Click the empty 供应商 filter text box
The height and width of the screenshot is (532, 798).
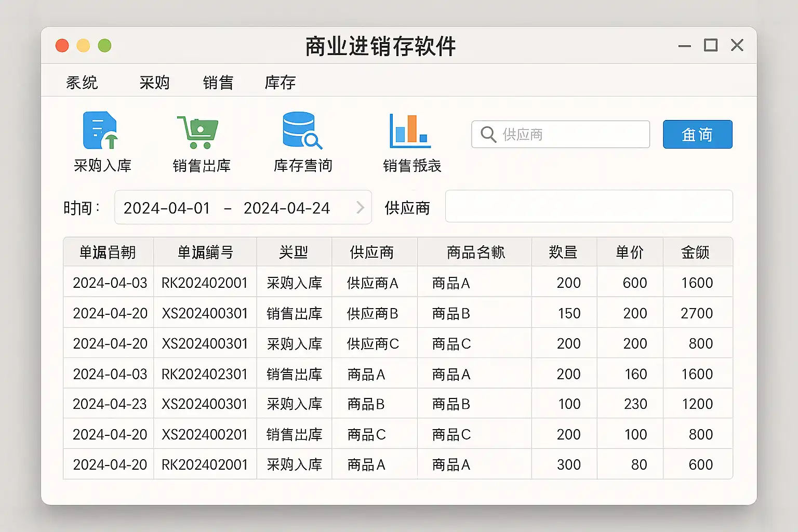coord(589,207)
